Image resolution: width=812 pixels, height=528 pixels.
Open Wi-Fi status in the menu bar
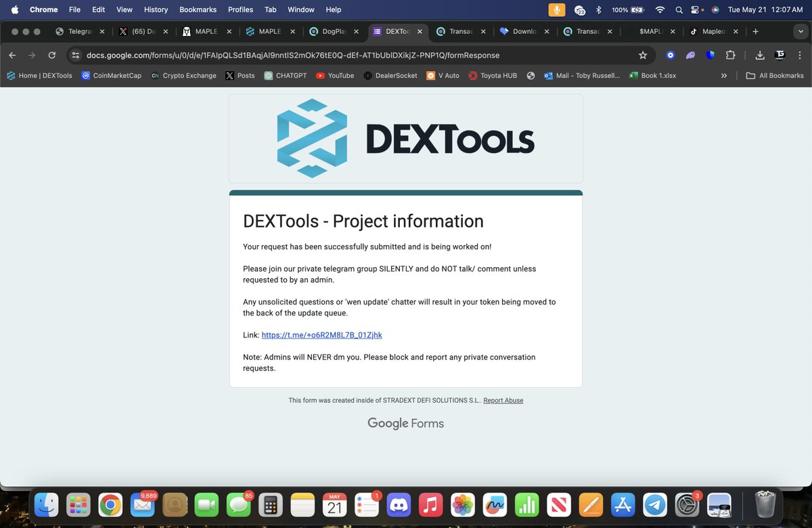660,9
